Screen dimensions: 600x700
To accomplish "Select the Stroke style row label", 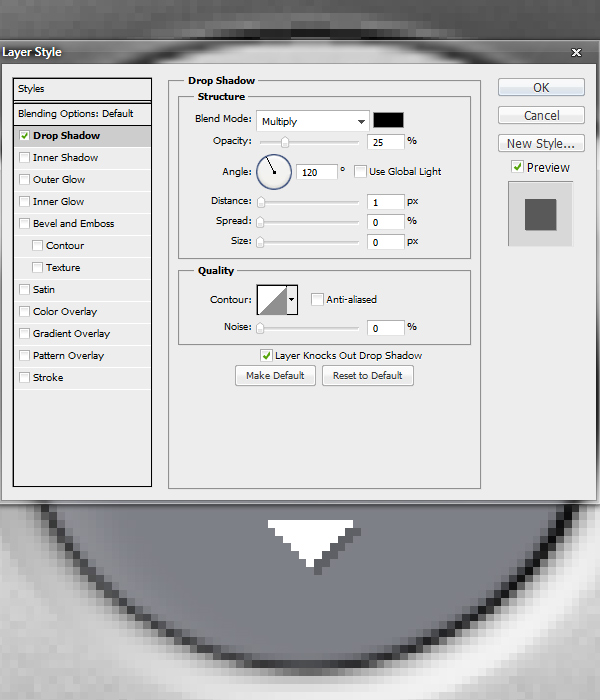I will coord(48,378).
